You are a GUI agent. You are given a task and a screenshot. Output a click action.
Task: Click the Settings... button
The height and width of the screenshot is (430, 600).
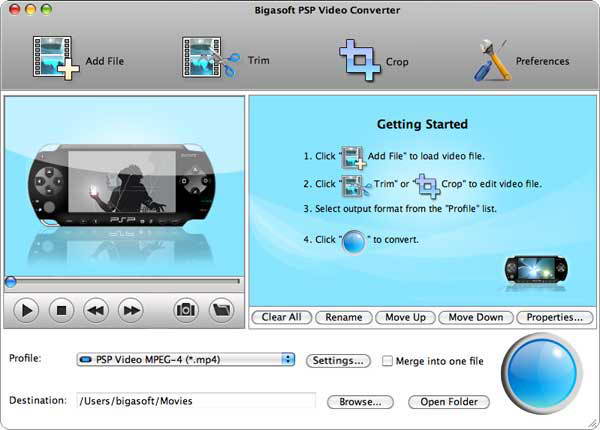[338, 361]
